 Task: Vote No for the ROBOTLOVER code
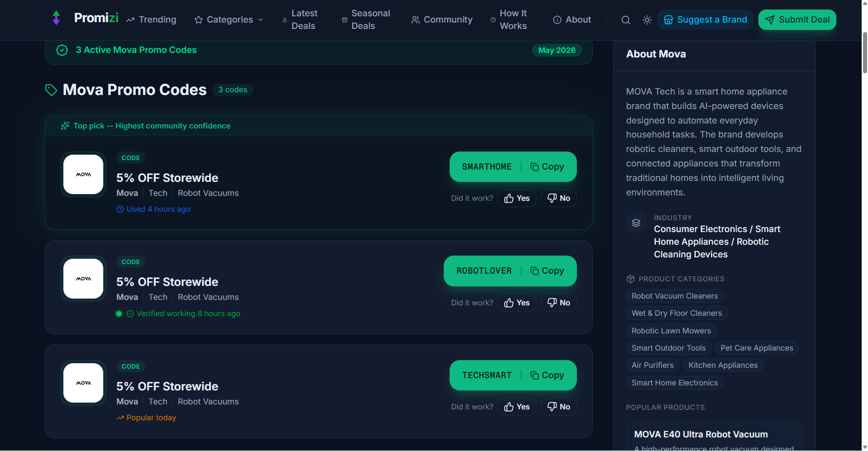[x=558, y=303]
